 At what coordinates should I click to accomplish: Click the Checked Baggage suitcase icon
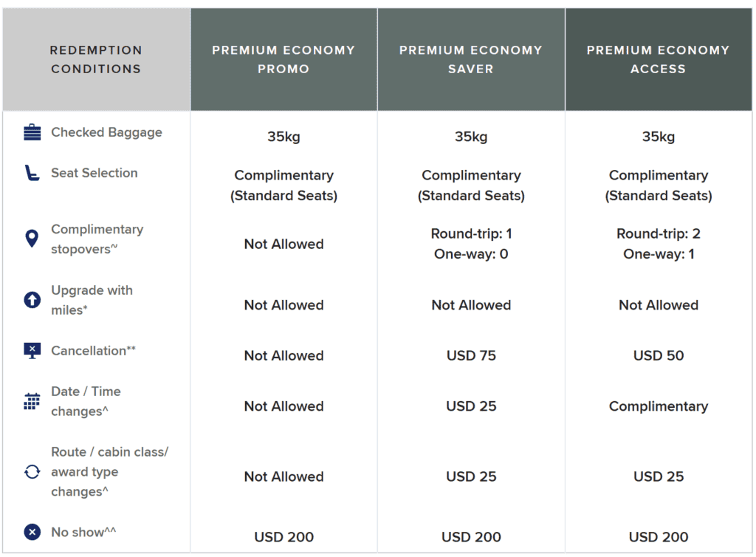click(32, 133)
